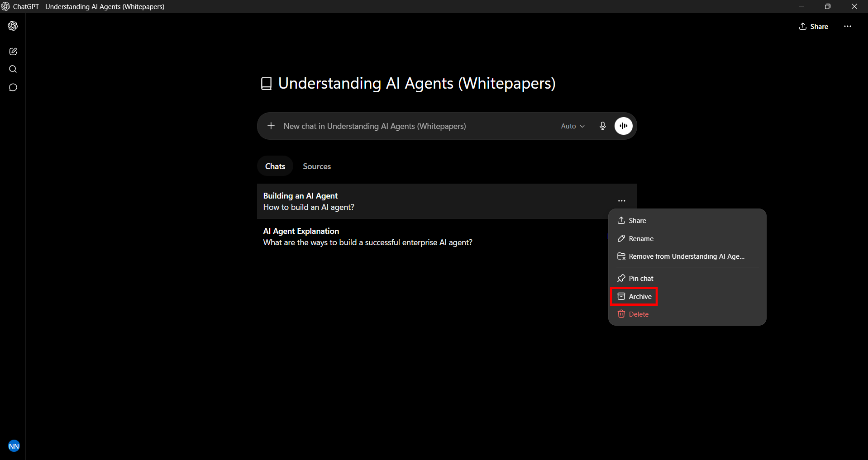Restore down the ChatGPT window
This screenshot has height=460, width=868.
(828, 6)
